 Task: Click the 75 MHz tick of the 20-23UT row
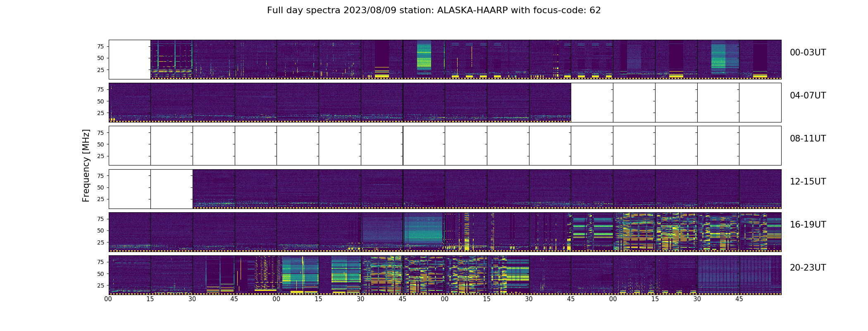100,262
